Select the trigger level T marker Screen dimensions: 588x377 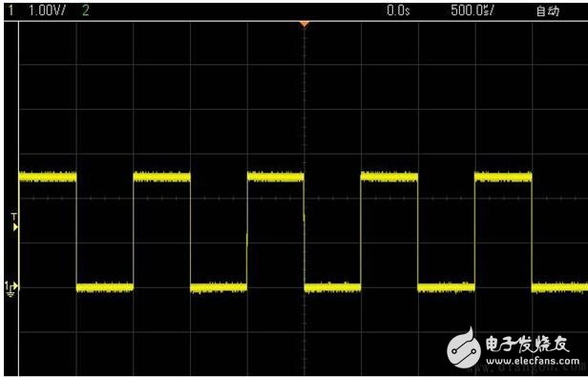(x=14, y=222)
